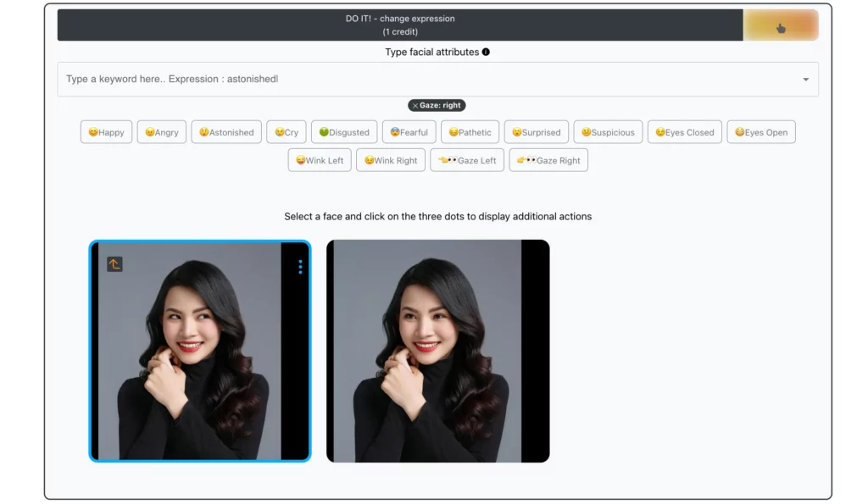Screen dimensions: 868x504
Task: Type in the expression keyword field
Action: pos(424,79)
